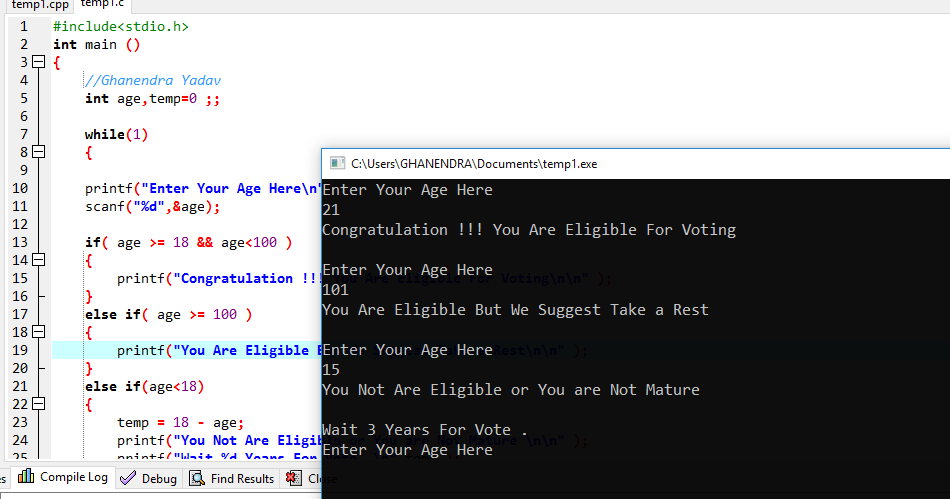Image resolution: width=950 pixels, height=499 pixels.
Task: Click the condition age >= 18 && age<100
Action: [196, 243]
